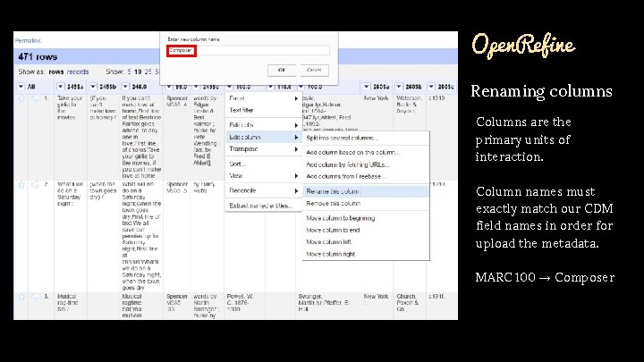Choose Extract named entities... option
Screen dimensions: 644x362
tap(263, 206)
